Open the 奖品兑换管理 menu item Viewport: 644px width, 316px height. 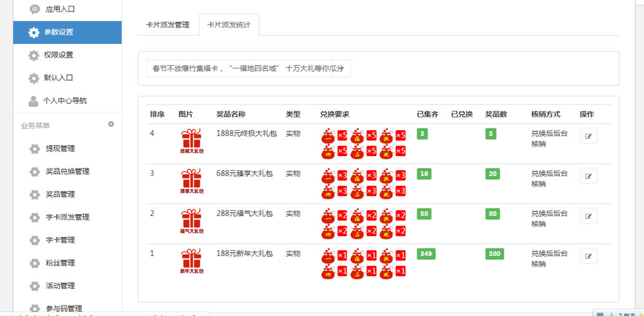[67, 172]
